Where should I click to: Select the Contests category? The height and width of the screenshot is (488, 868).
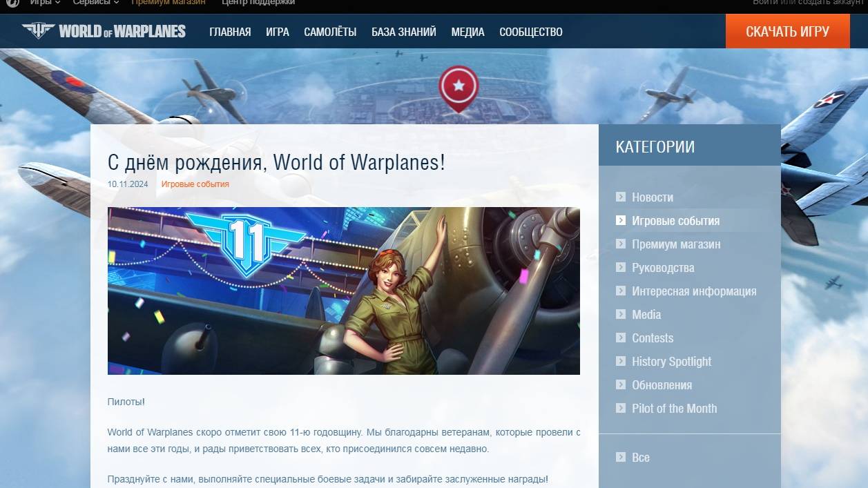(653, 338)
